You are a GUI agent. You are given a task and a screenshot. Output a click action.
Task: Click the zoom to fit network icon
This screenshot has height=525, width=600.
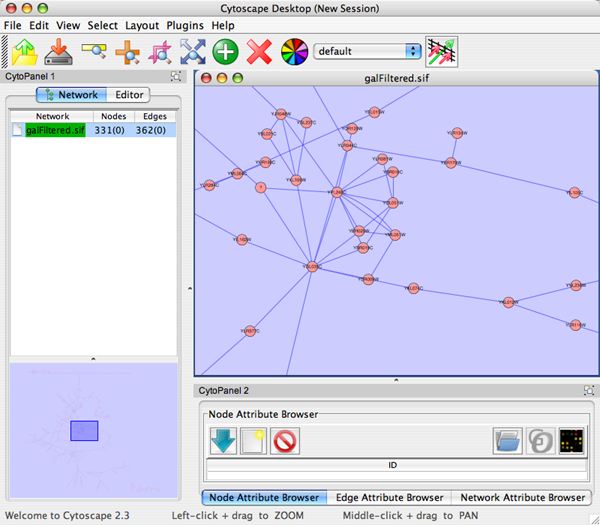193,52
